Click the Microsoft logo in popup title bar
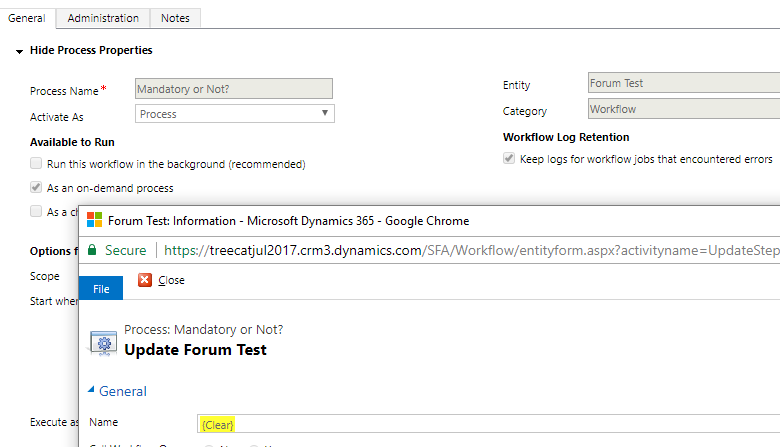Screen dimensions: 780x447 click(95, 220)
